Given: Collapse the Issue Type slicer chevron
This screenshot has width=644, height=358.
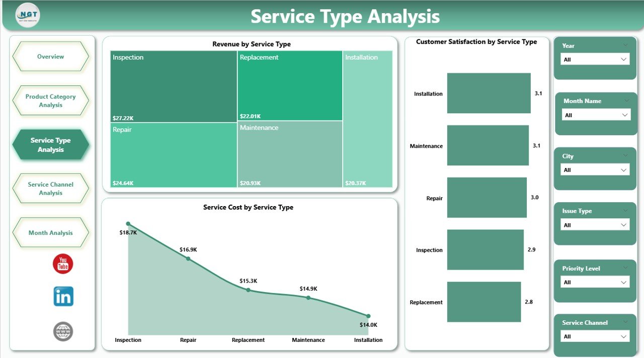Looking at the screenshot, I should (625, 210).
